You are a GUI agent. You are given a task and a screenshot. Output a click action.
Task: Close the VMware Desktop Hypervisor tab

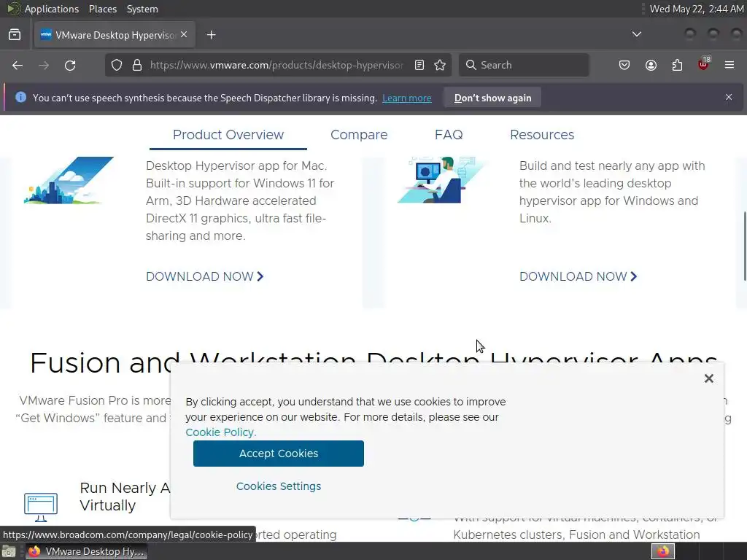(184, 35)
